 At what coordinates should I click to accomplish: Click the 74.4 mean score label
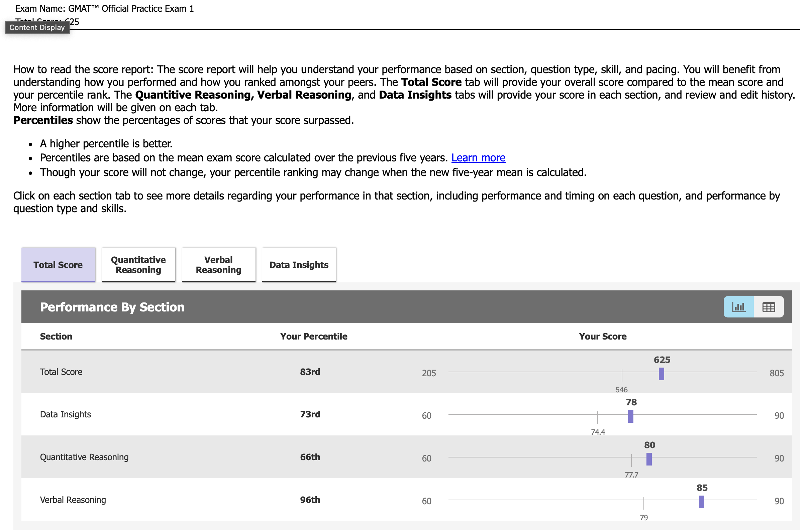tap(598, 432)
